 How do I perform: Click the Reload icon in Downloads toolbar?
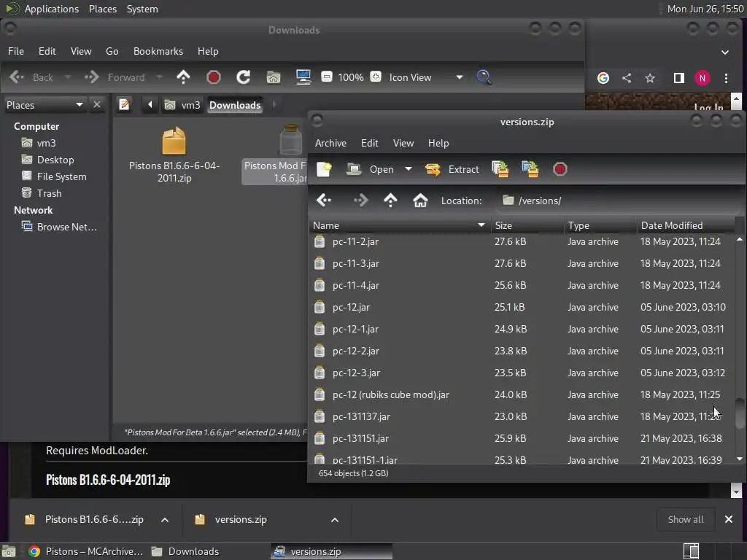tap(244, 77)
